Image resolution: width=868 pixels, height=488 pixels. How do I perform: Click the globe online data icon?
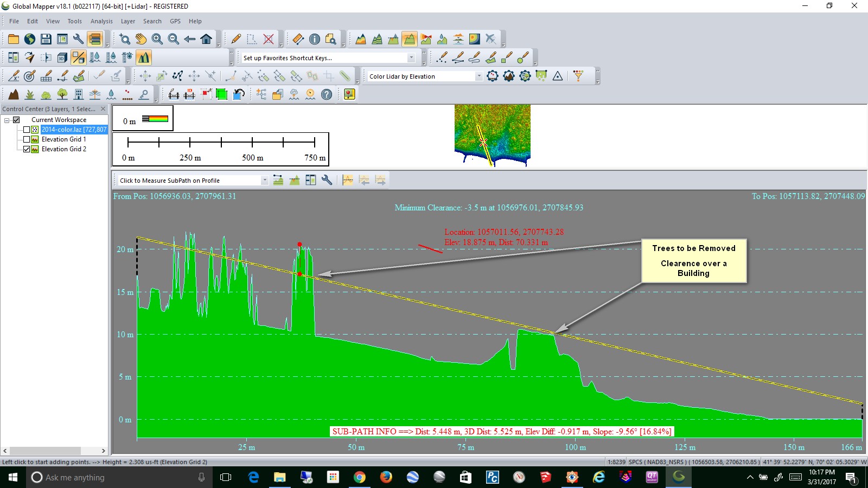30,39
